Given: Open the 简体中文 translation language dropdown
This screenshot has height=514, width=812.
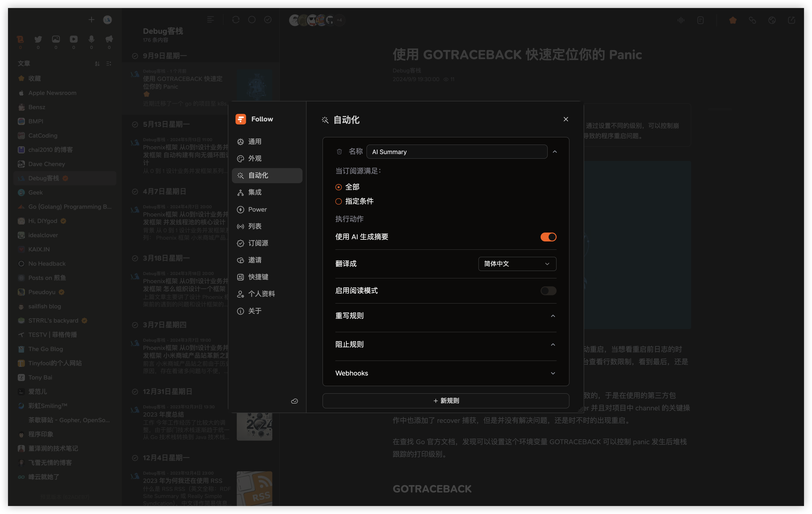Looking at the screenshot, I should 517,264.
